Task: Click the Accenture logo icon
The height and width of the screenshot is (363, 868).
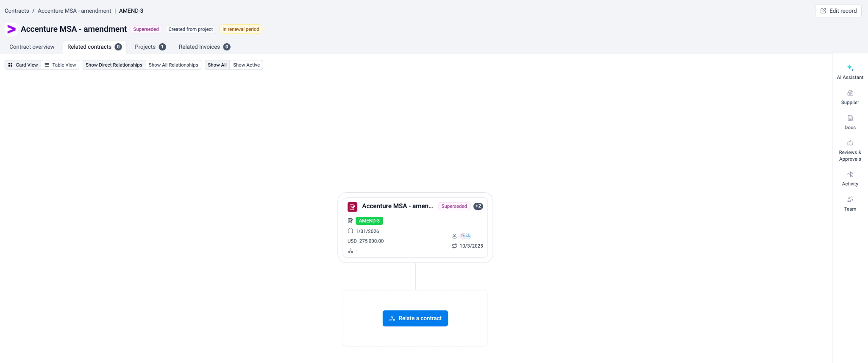Action: [11, 29]
